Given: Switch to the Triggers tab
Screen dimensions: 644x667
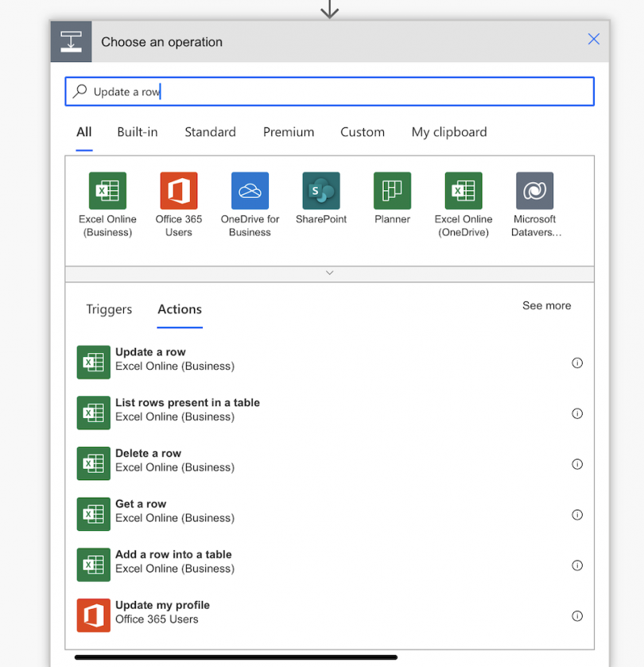Looking at the screenshot, I should click(x=109, y=309).
